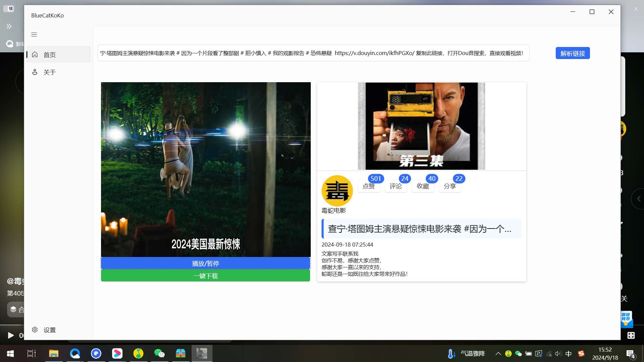644x362 pixels.
Task: Minimize the BlueCatKoKo window
Action: 573,12
